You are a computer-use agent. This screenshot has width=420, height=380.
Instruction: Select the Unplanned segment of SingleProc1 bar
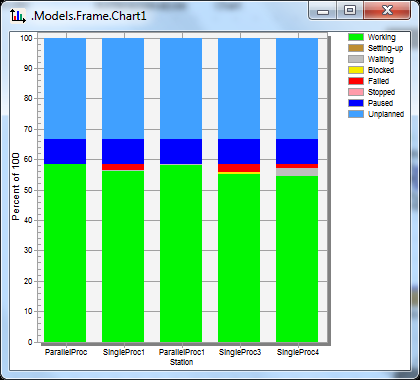pyautogui.click(x=123, y=89)
